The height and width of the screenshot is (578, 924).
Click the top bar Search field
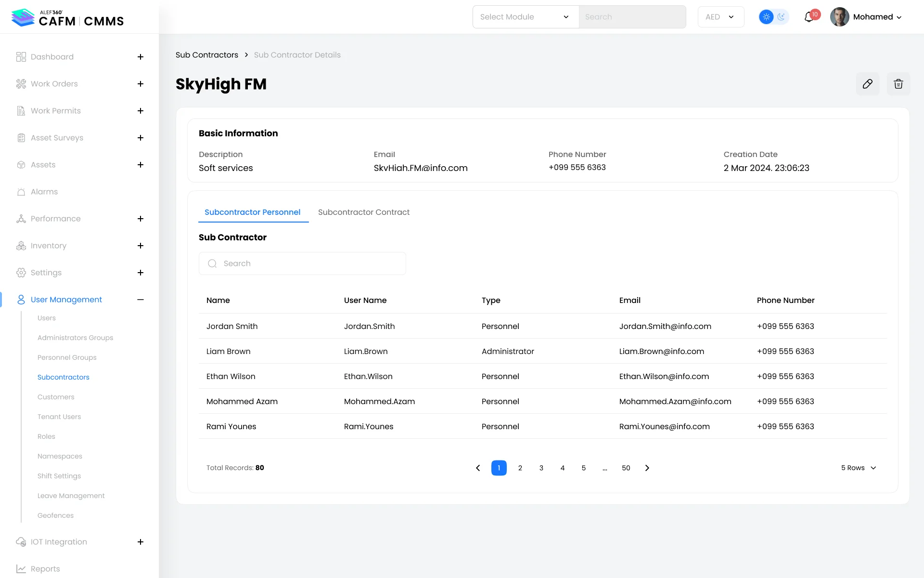pos(632,17)
